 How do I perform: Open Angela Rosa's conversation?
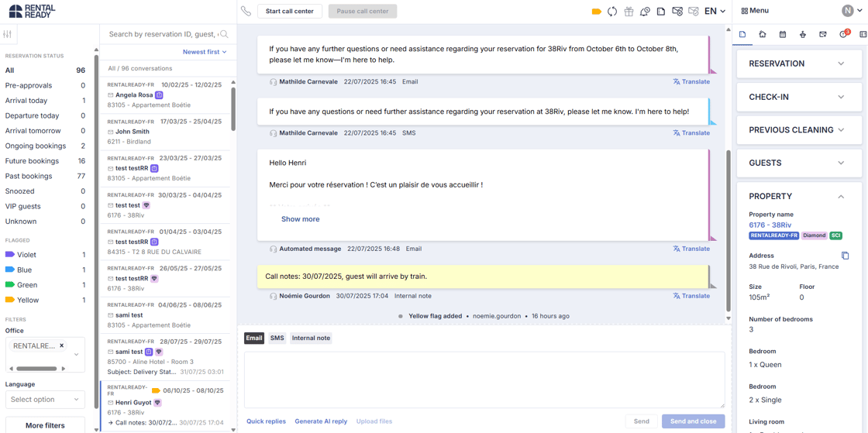165,95
